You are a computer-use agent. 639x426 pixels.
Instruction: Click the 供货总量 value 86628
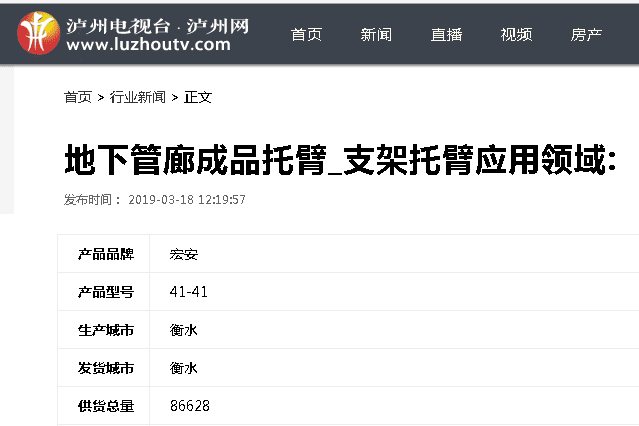(190, 406)
